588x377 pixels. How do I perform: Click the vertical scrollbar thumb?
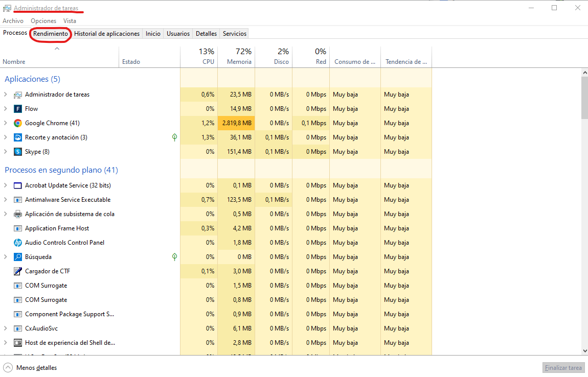pyautogui.click(x=584, y=98)
